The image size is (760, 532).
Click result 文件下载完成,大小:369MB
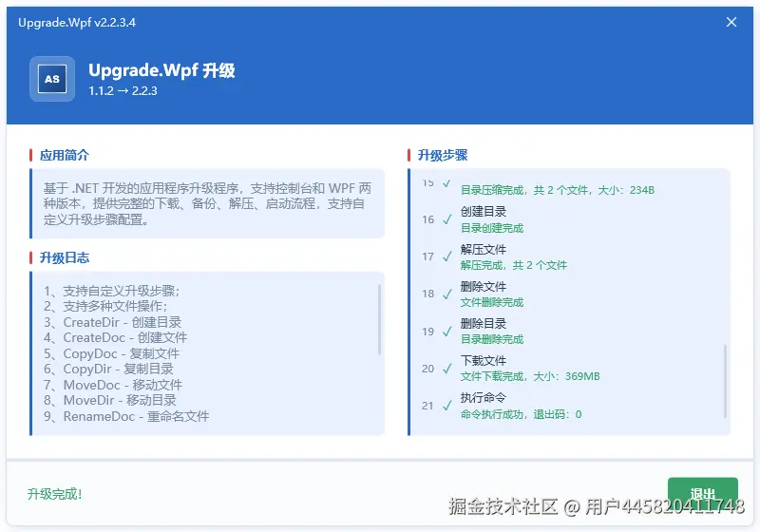(x=530, y=376)
